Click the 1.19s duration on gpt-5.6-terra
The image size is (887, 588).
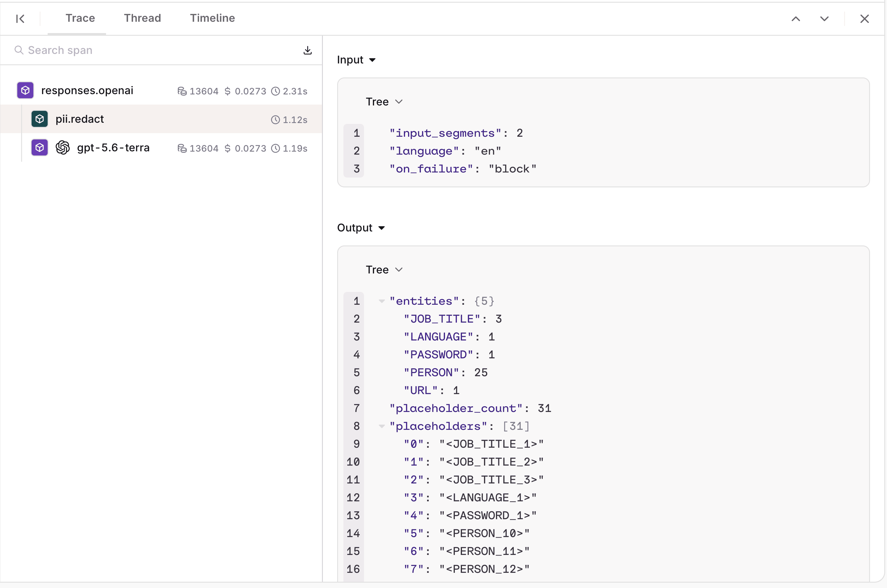pyautogui.click(x=295, y=149)
